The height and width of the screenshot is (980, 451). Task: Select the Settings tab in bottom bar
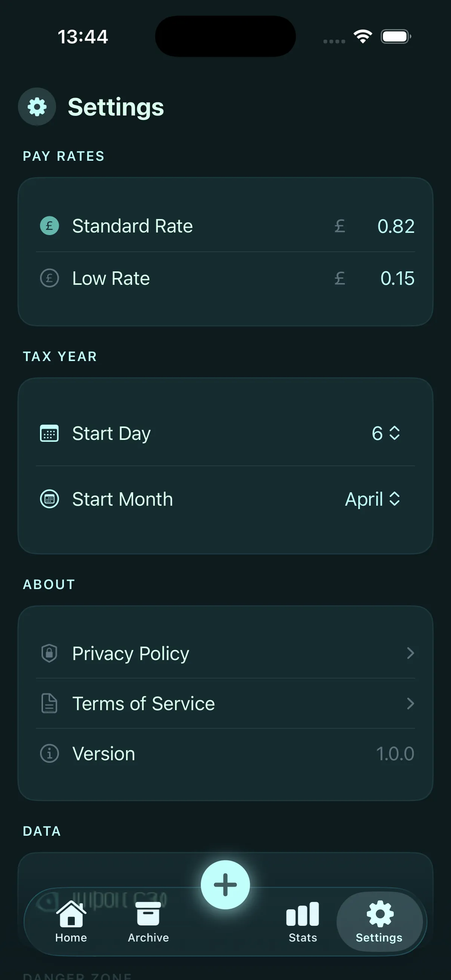pos(379,921)
